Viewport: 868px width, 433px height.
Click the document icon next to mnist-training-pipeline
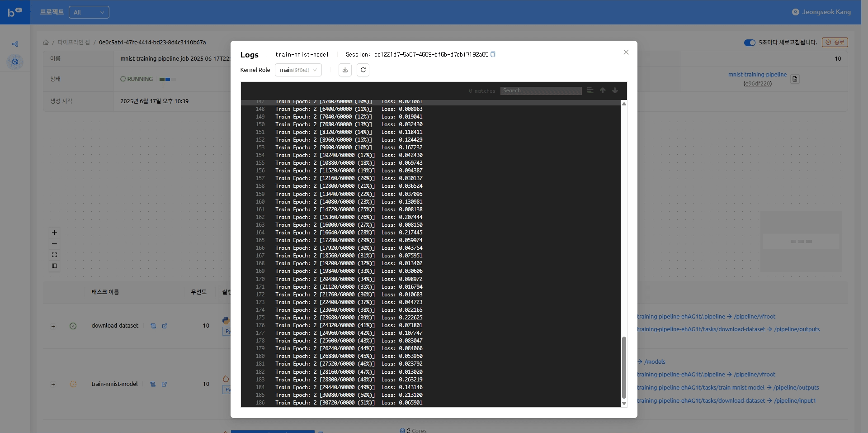point(795,79)
